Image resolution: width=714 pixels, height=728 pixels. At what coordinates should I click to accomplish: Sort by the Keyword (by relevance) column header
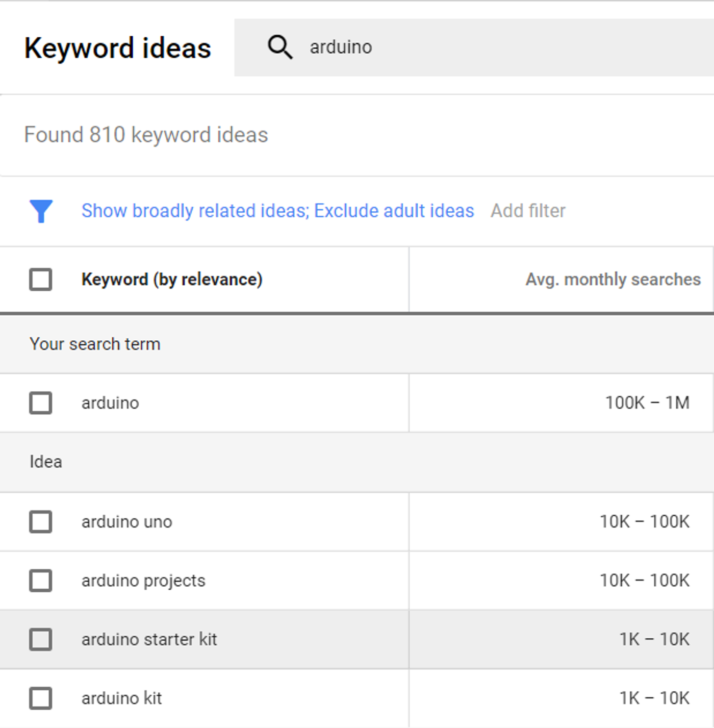click(172, 280)
